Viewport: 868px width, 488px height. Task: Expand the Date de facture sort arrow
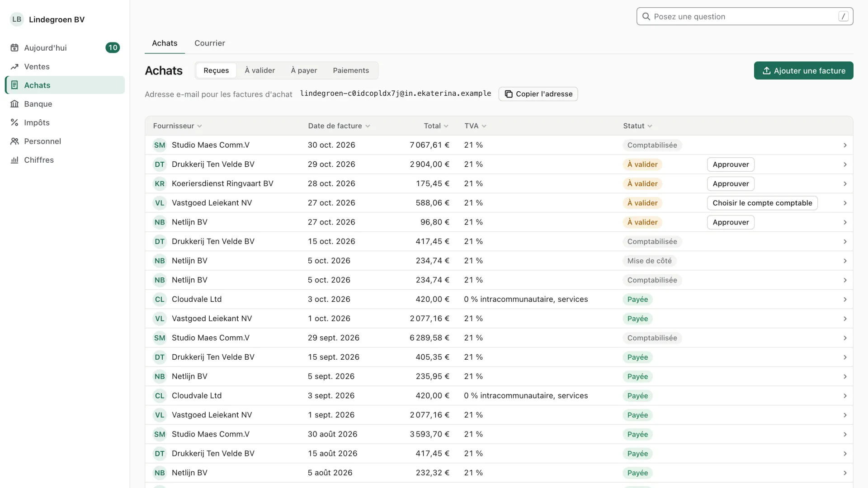368,126
